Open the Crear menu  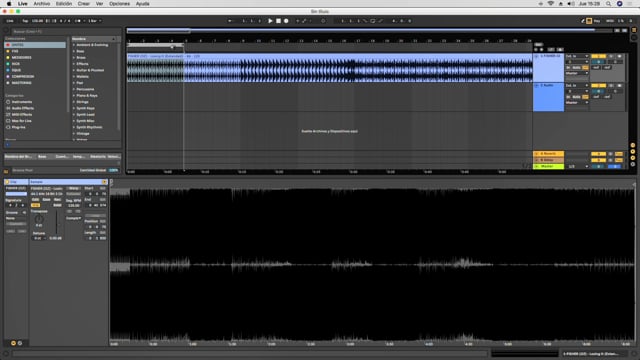point(84,4)
